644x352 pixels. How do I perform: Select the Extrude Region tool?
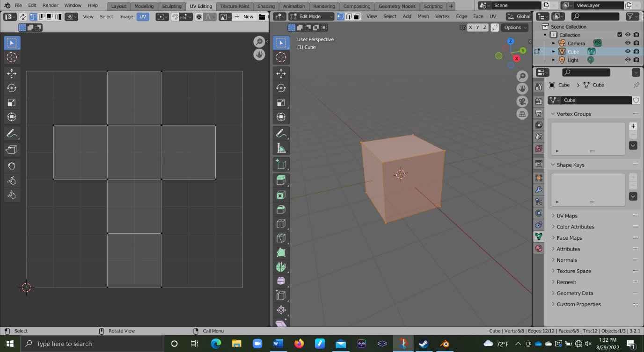click(281, 180)
